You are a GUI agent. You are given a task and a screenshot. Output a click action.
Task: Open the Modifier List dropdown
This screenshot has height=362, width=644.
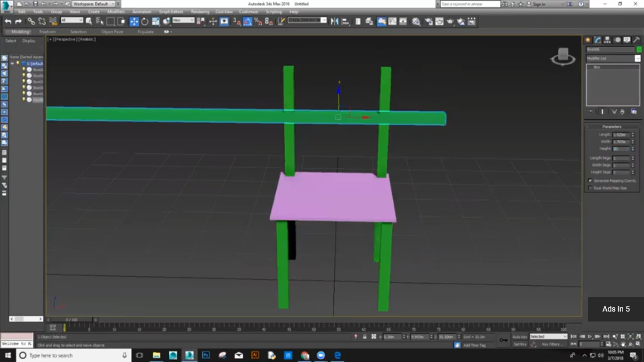coord(637,58)
